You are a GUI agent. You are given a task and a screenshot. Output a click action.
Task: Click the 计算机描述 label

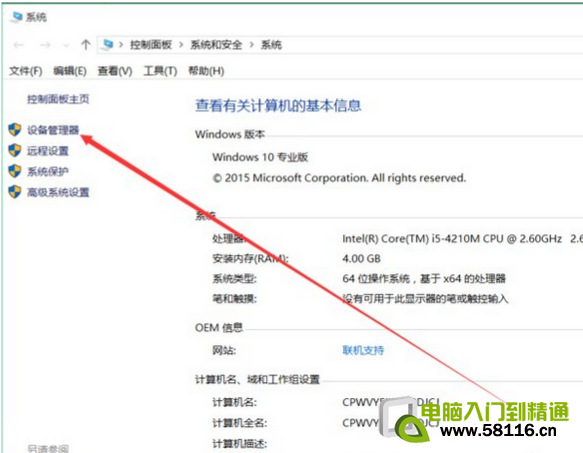tap(240, 443)
